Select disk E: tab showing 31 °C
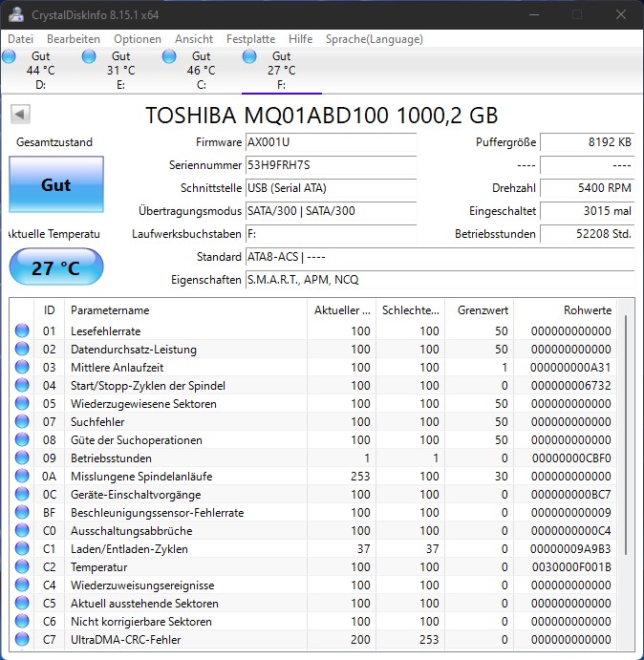This screenshot has width=644, height=660. coord(121,71)
